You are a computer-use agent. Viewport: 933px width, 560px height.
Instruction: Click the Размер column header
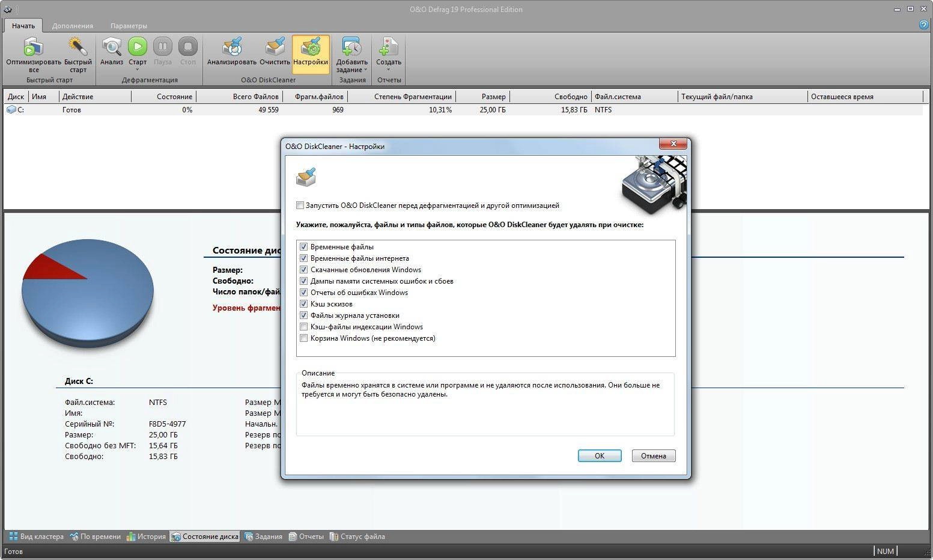(x=483, y=97)
